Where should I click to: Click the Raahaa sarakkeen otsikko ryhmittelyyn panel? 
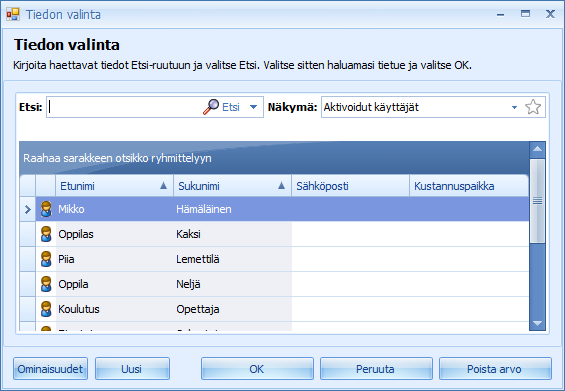pyautogui.click(x=274, y=158)
